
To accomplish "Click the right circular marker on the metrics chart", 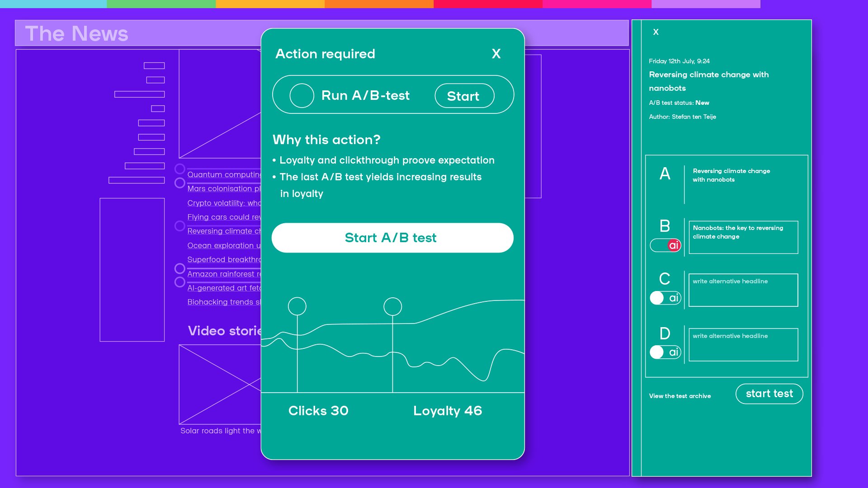I will pos(393,306).
